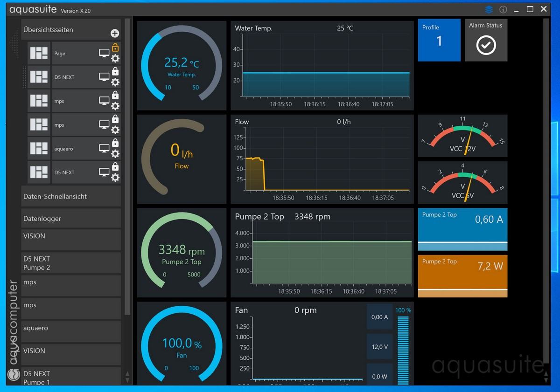Add a new overview page with plus icon

tap(115, 33)
